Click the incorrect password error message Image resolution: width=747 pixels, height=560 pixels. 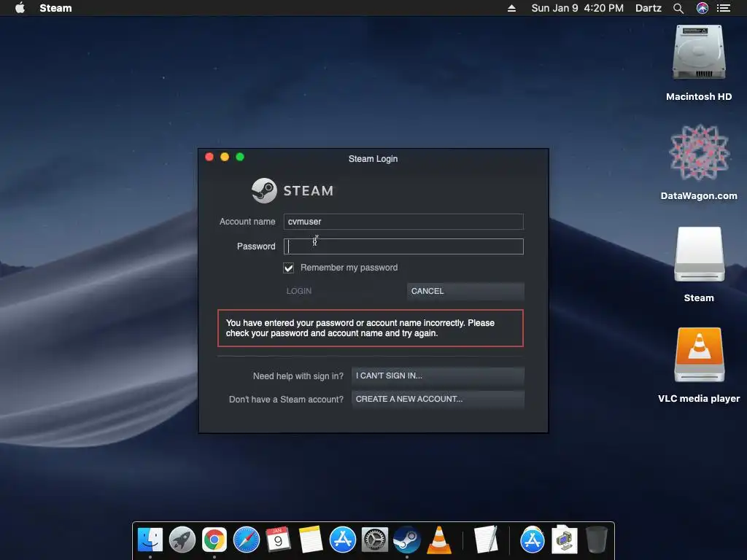pos(370,328)
